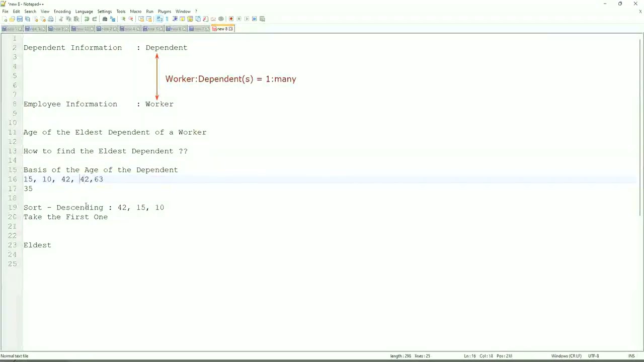This screenshot has width=644, height=362.
Task: Toggle Word Wrap on toolbar
Action: [x=159, y=19]
